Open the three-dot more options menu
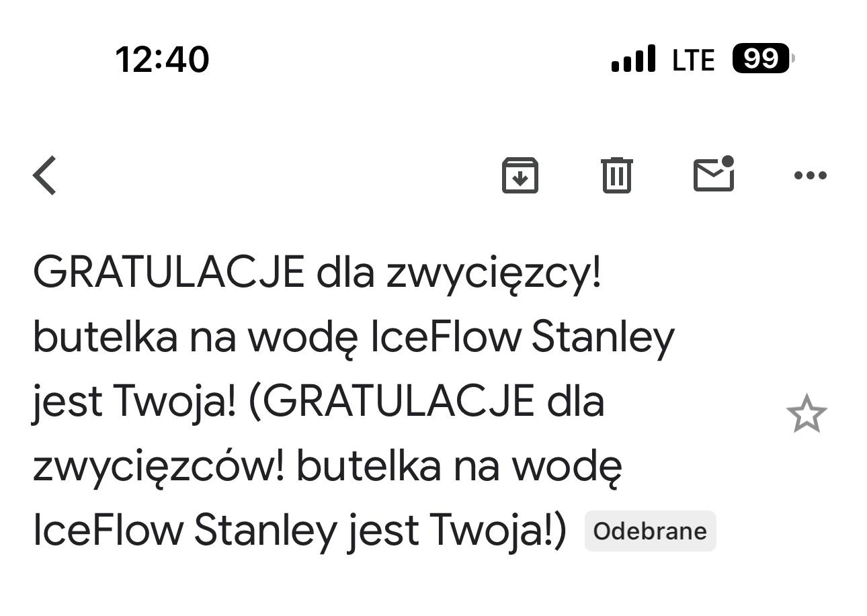The width and height of the screenshot is (867, 616). pos(810,175)
